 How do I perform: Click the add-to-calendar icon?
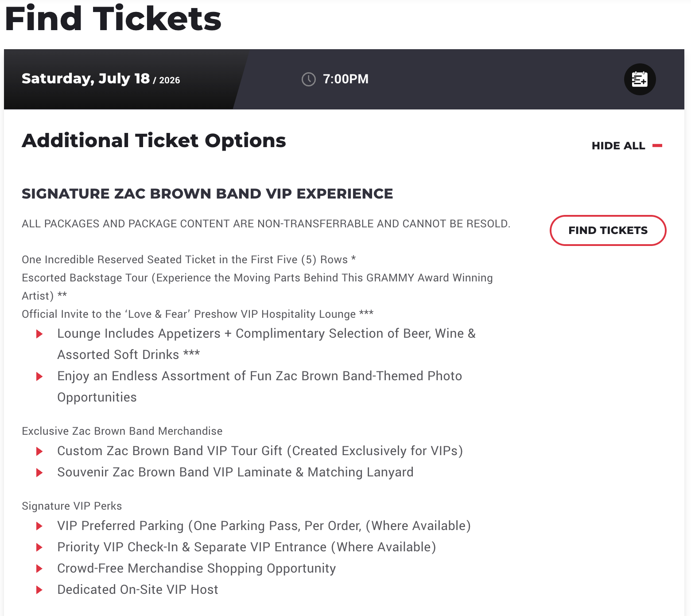(x=640, y=79)
